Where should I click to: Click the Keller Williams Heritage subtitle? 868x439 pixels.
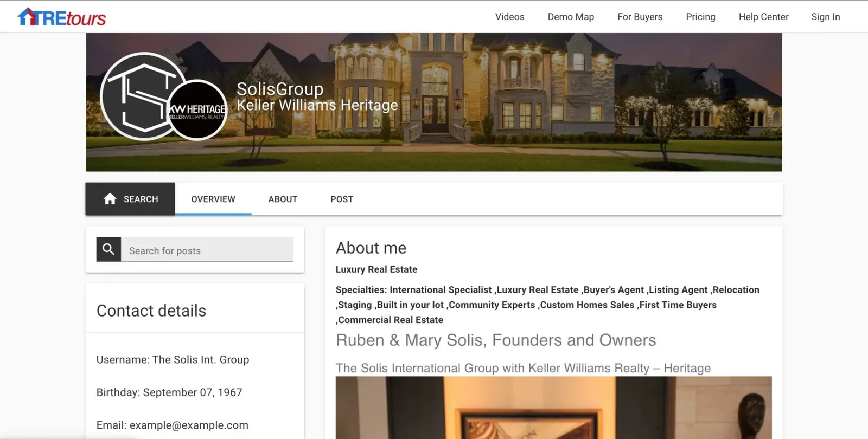pos(317,105)
